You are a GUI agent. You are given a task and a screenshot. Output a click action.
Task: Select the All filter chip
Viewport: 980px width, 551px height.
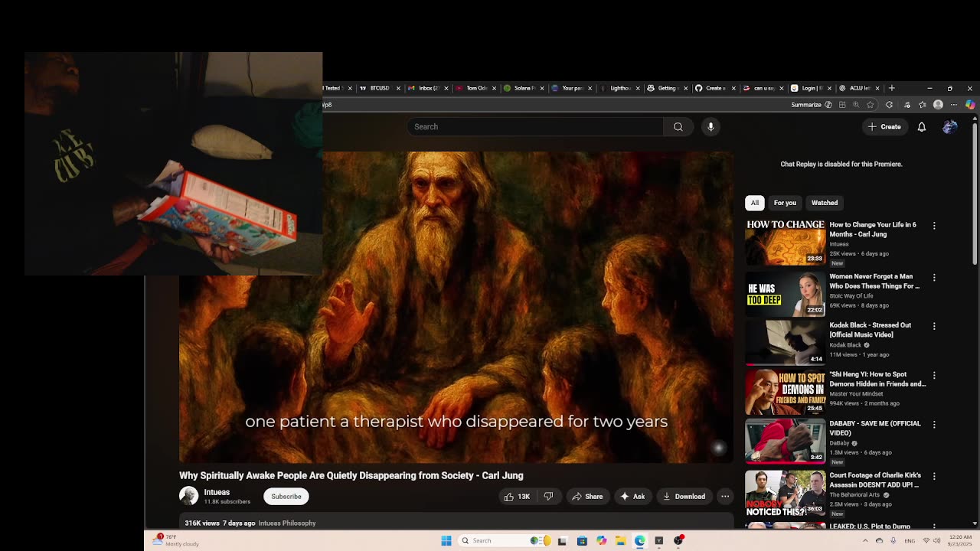click(755, 203)
